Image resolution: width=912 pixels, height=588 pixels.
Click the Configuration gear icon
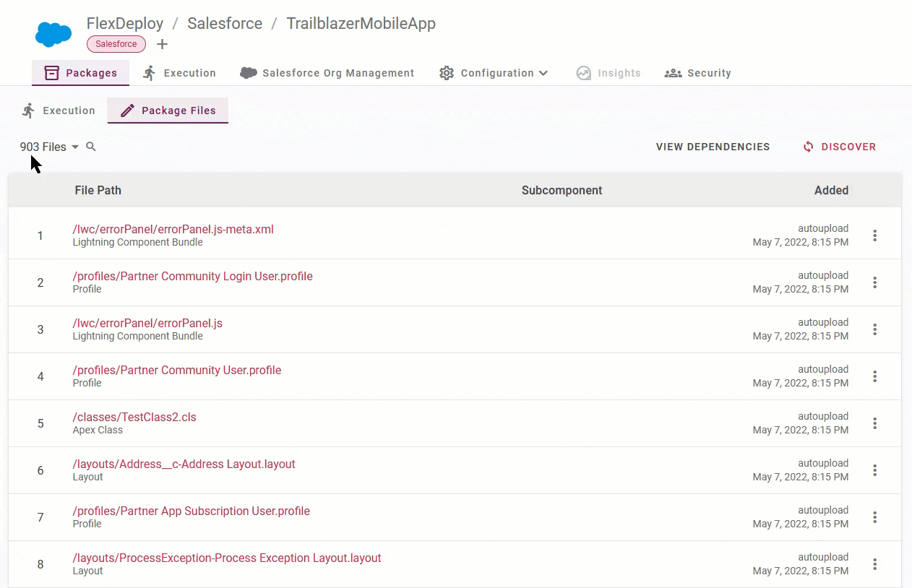(x=447, y=73)
